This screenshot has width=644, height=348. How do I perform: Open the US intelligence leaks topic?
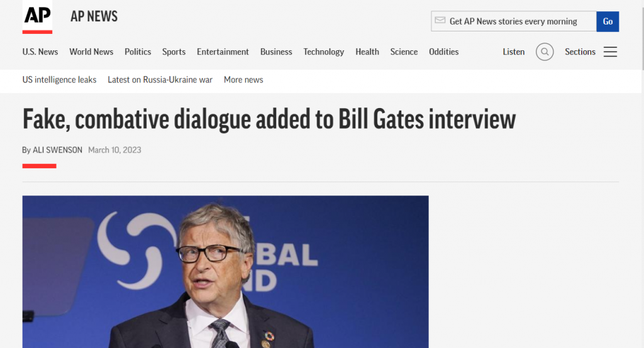60,80
